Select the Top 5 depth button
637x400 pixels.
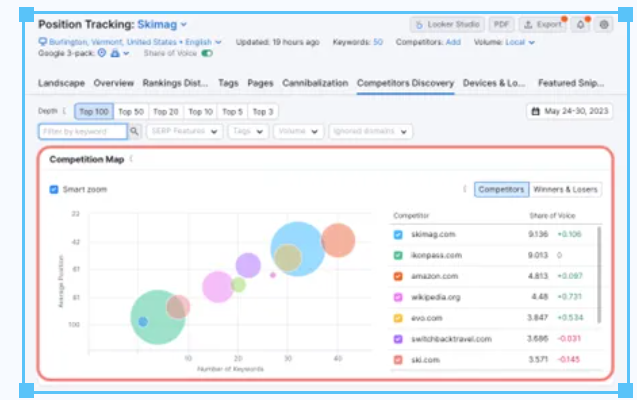point(232,112)
